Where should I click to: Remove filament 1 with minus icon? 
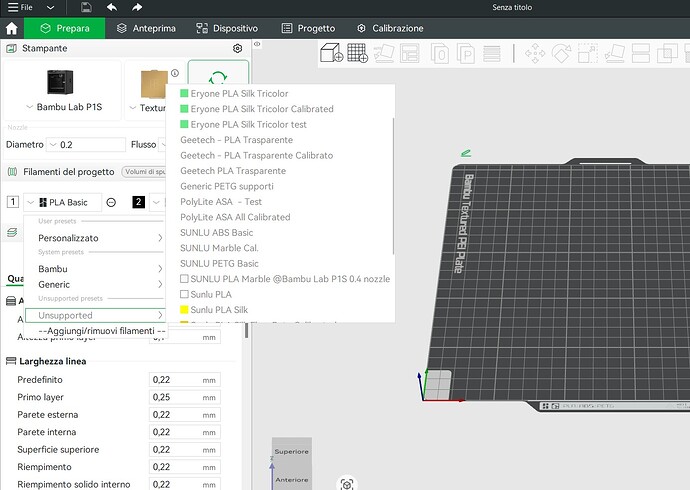(x=111, y=202)
